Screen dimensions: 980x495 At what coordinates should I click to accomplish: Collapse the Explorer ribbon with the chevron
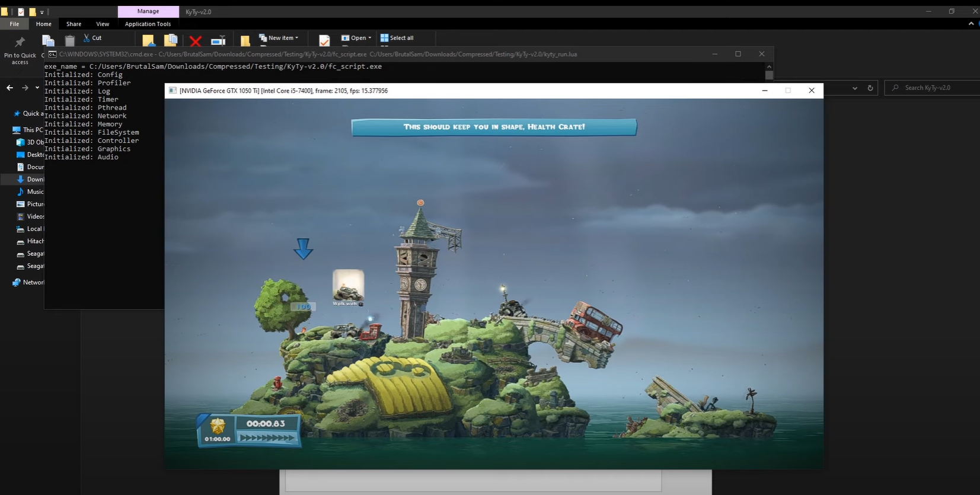[971, 24]
